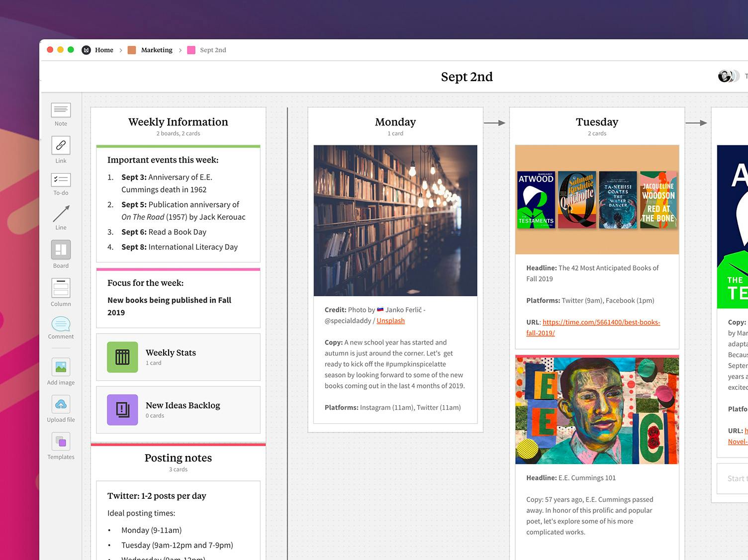Open the time.com best books URL
This screenshot has width=748, height=560.
pyautogui.click(x=593, y=328)
